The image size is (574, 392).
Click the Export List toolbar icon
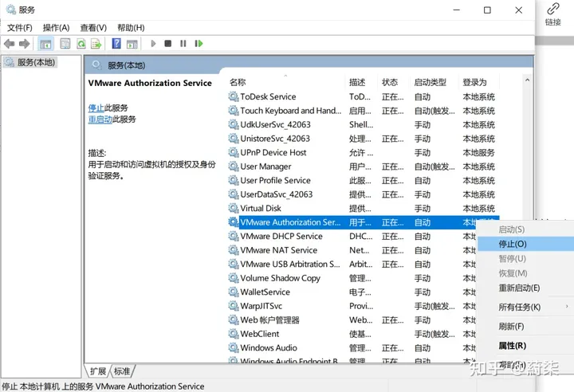click(96, 44)
